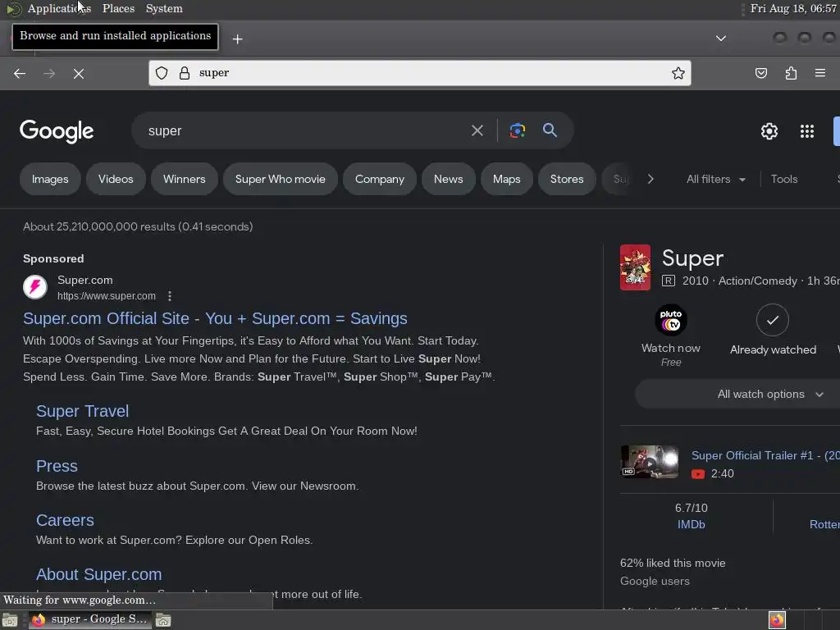
Task: Open tracking protection shield icon in address bar
Action: [162, 73]
